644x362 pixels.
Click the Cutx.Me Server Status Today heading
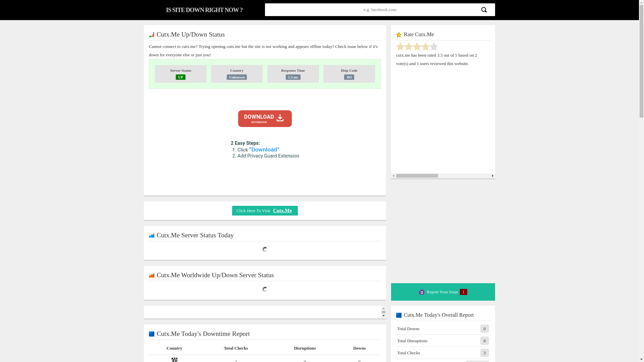pos(195,235)
